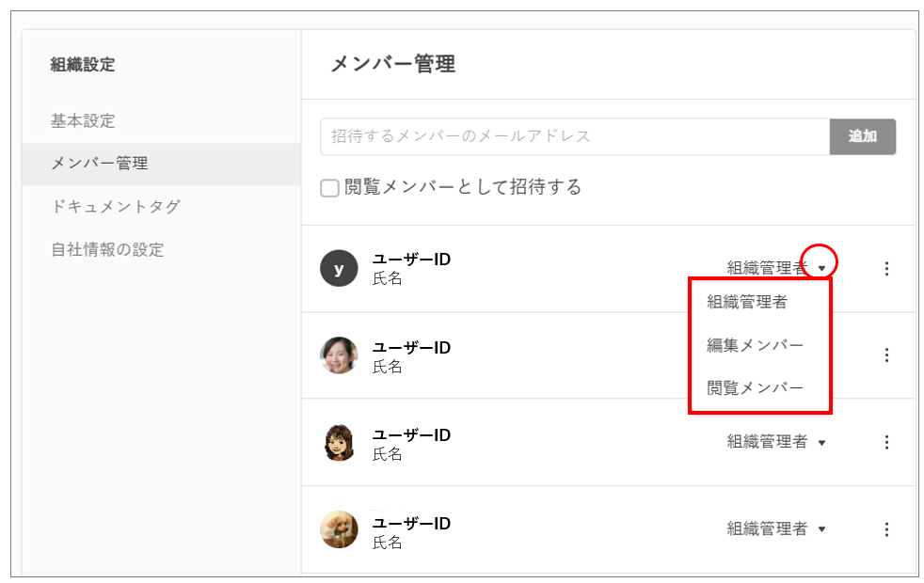Select 閲覧メンバー from the role dropdown list

(x=755, y=387)
